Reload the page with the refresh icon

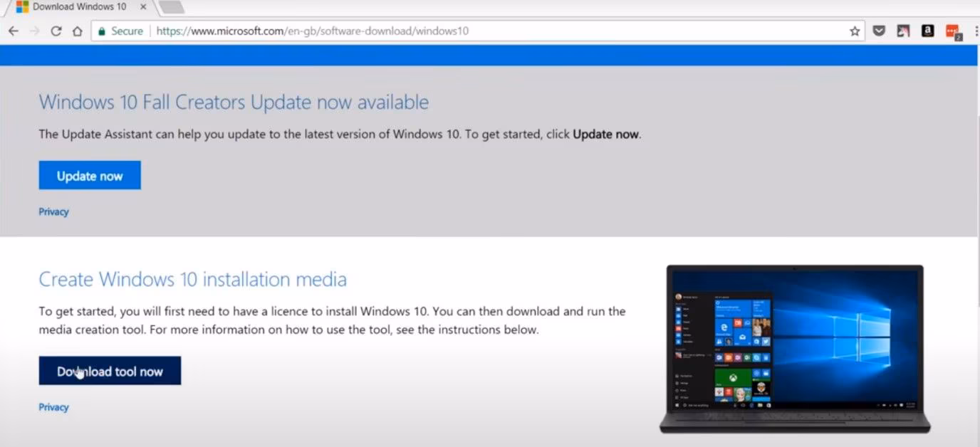click(56, 31)
